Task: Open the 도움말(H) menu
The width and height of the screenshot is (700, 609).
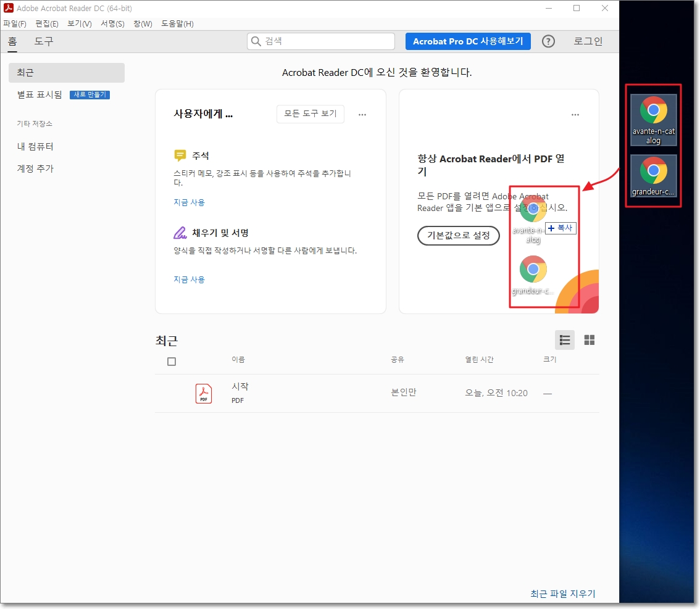Action: click(177, 23)
